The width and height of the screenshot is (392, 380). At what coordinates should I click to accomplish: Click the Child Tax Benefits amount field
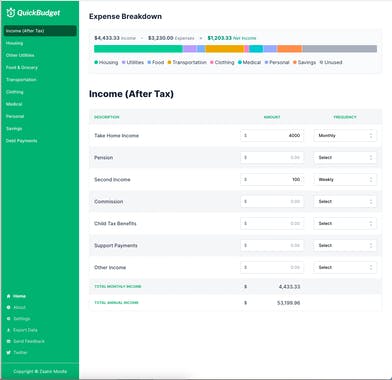(x=272, y=224)
